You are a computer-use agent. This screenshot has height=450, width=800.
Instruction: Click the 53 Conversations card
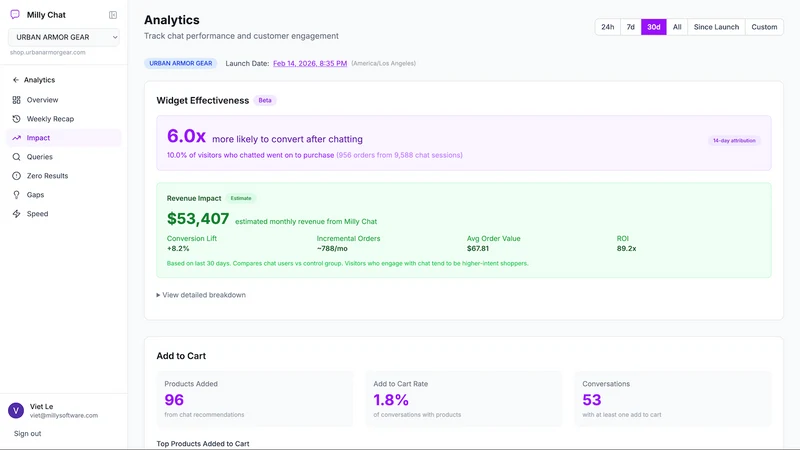point(673,399)
